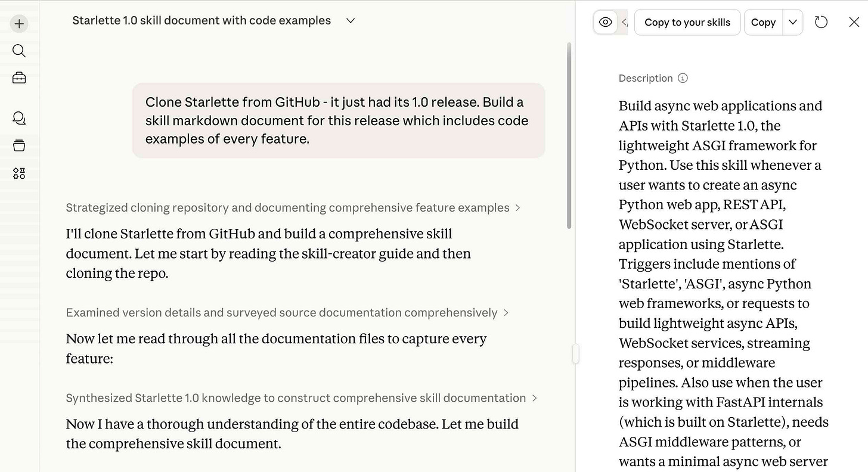
Task: Start a new chat from the sidebar
Action: click(x=19, y=24)
